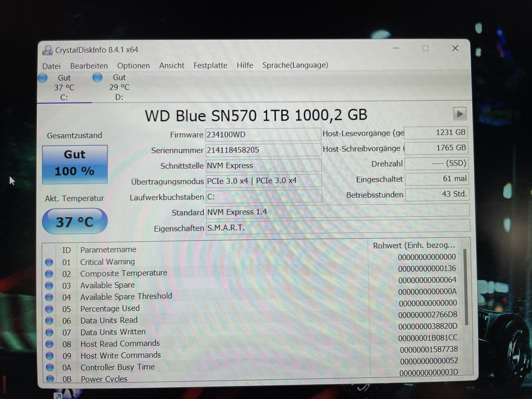Select the Host Write Commands row text
Screen dimensions: 532x399
point(121,355)
